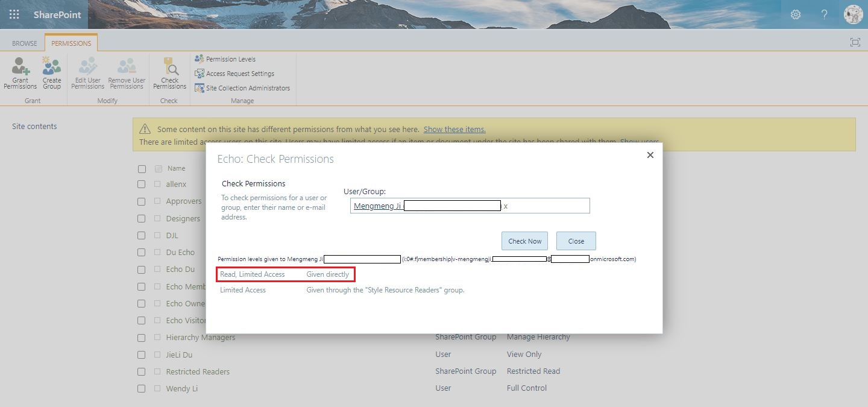
Task: Check the allenx checkbox
Action: pos(142,184)
